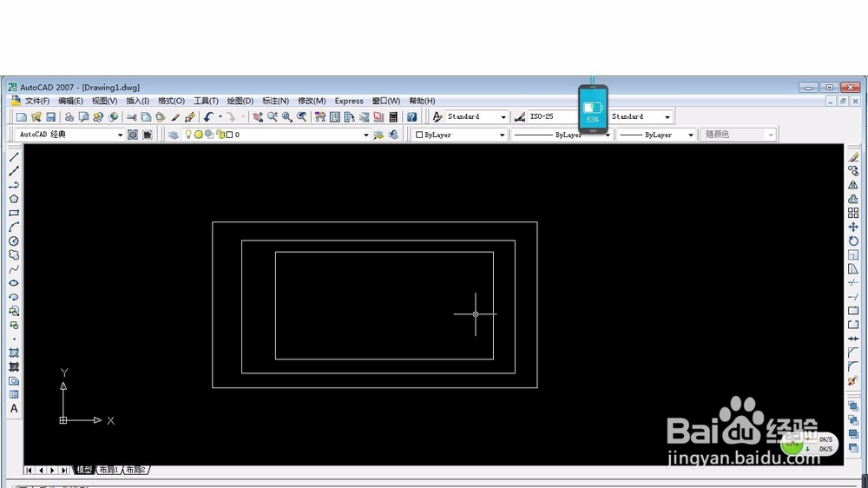Open the 修改(M) menu
This screenshot has height=488, width=868.
[312, 101]
